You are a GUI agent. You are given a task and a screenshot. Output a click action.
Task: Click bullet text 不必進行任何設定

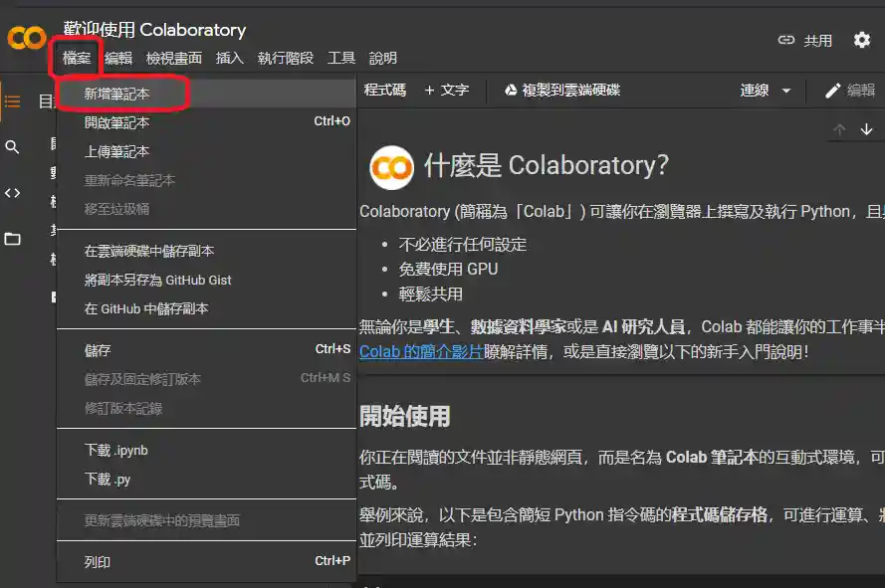462,245
